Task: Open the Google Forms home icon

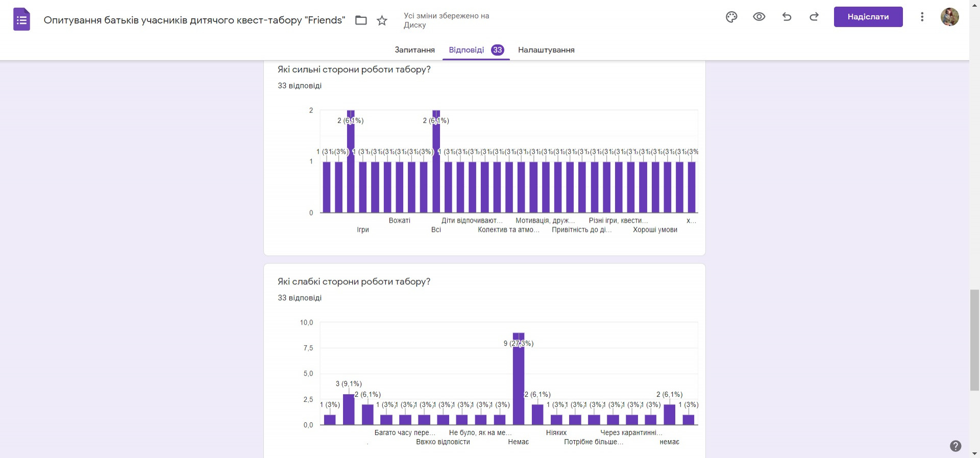Action: pyautogui.click(x=21, y=20)
